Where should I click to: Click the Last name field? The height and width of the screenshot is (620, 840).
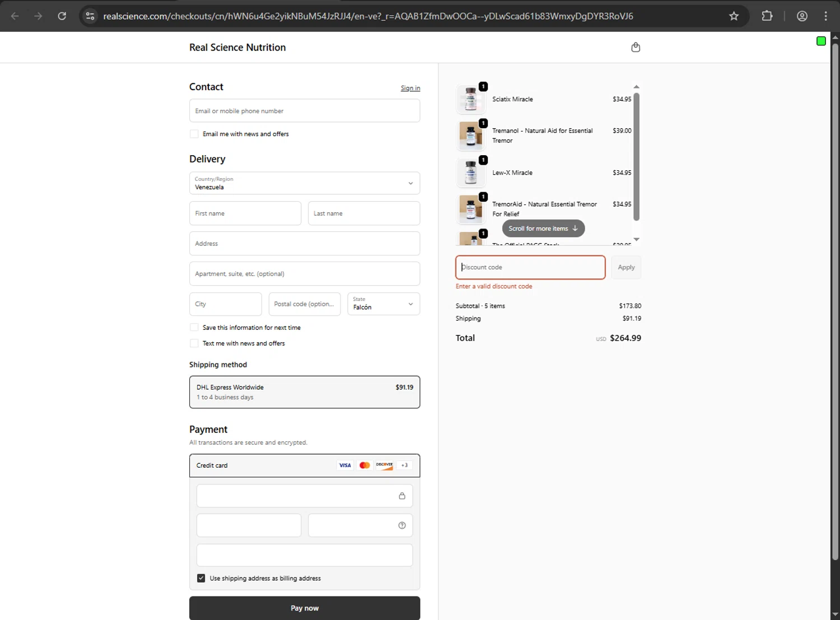(364, 213)
